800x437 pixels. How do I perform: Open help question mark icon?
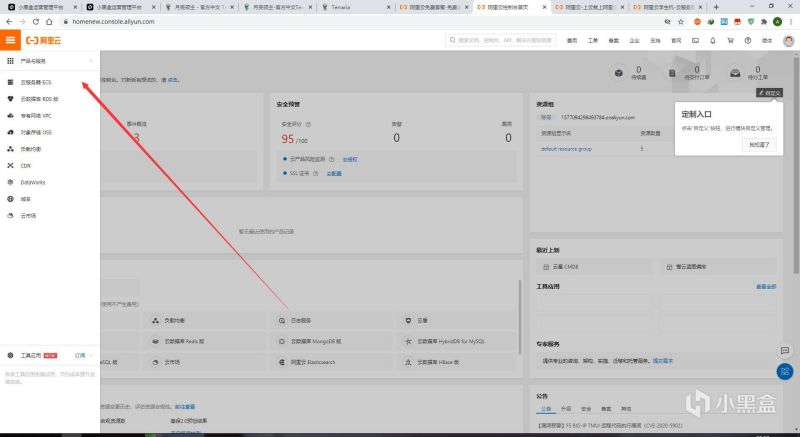click(748, 40)
